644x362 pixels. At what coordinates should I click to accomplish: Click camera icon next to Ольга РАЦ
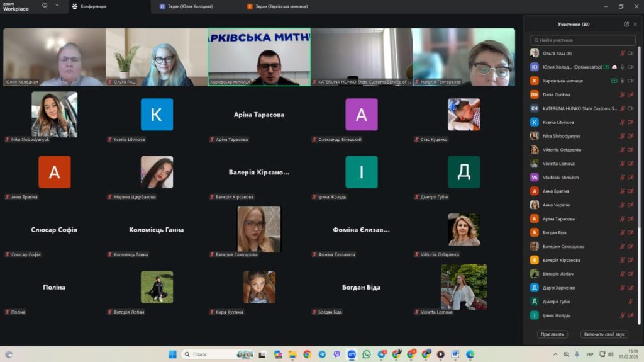coord(631,54)
